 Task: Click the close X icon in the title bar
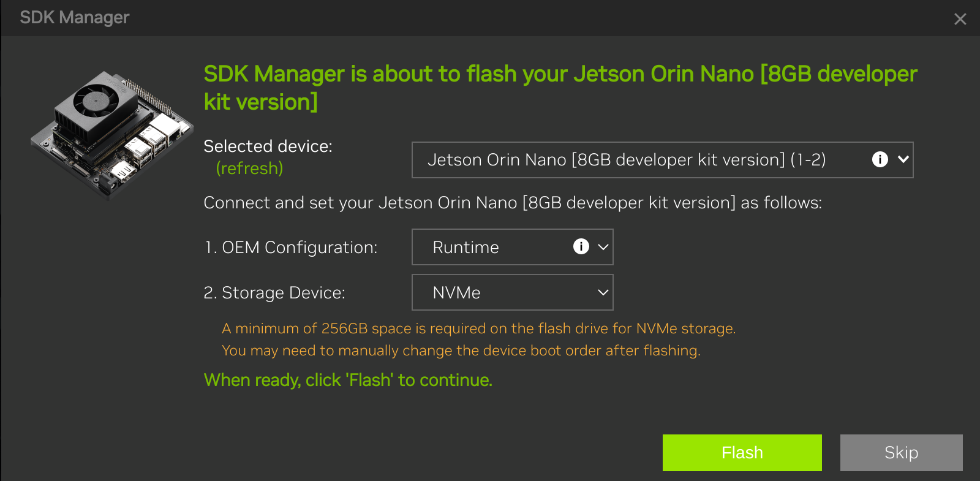click(x=962, y=18)
